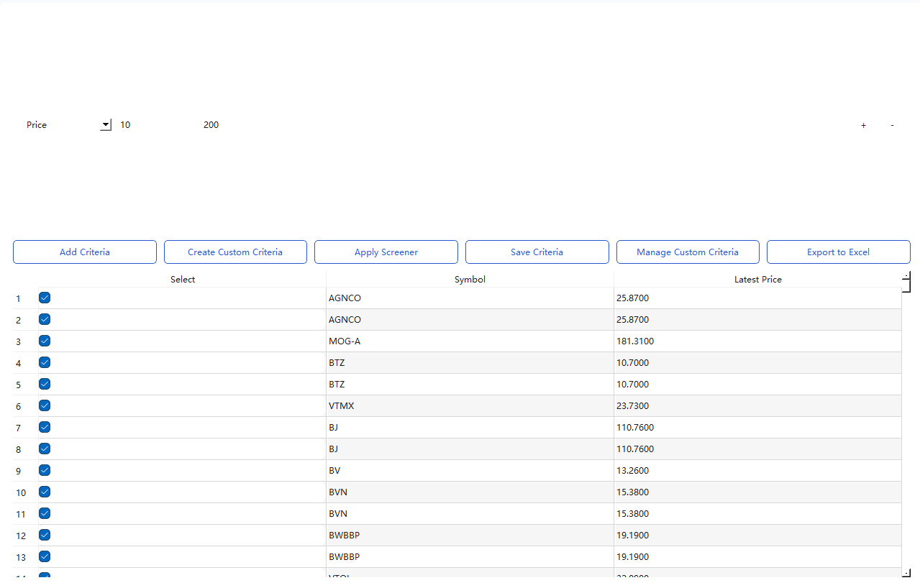Toggle the checkbox in row 13
The width and height of the screenshot is (920, 588).
click(x=45, y=556)
